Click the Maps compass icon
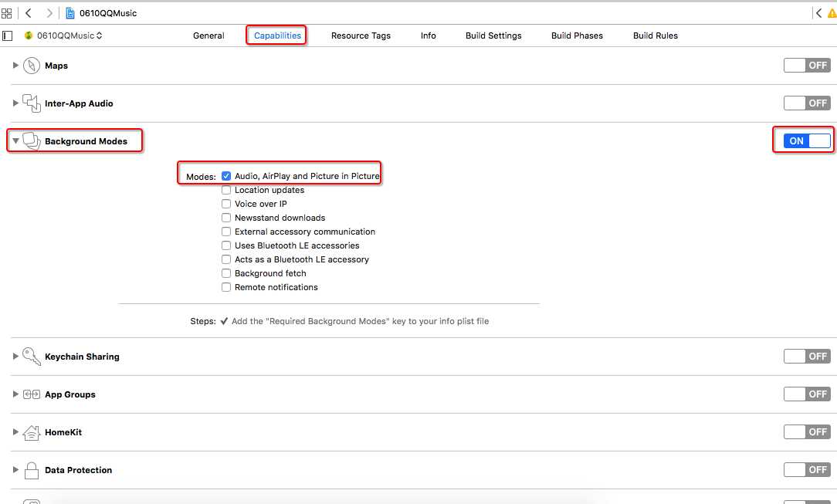Viewport: 837px width, 504px height. pos(32,66)
